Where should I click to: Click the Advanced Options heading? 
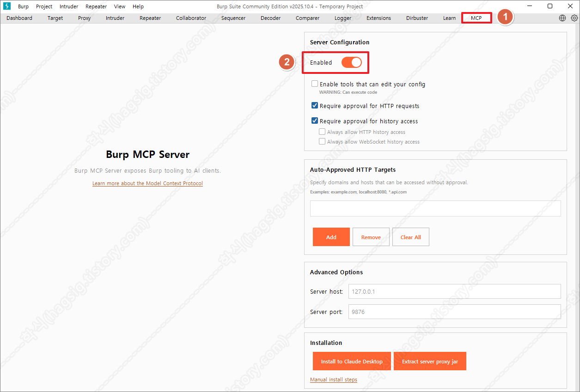click(x=336, y=272)
